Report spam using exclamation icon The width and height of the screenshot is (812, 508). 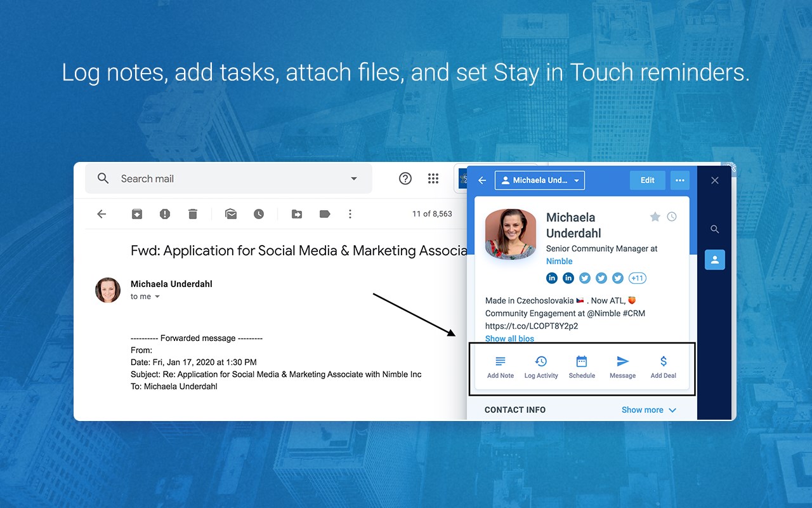165,214
